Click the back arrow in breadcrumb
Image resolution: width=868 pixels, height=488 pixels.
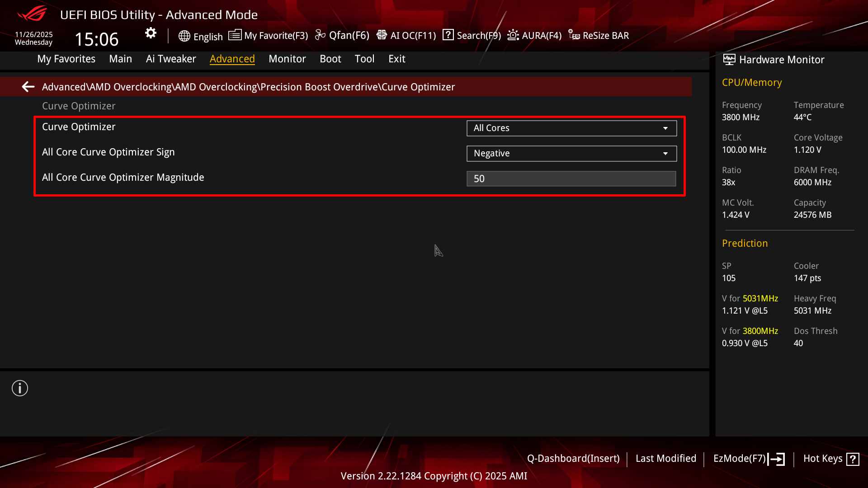28,87
